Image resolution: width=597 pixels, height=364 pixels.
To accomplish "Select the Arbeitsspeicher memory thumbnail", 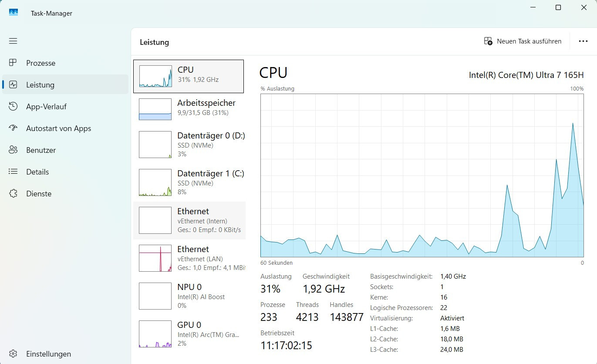I will pos(155,109).
